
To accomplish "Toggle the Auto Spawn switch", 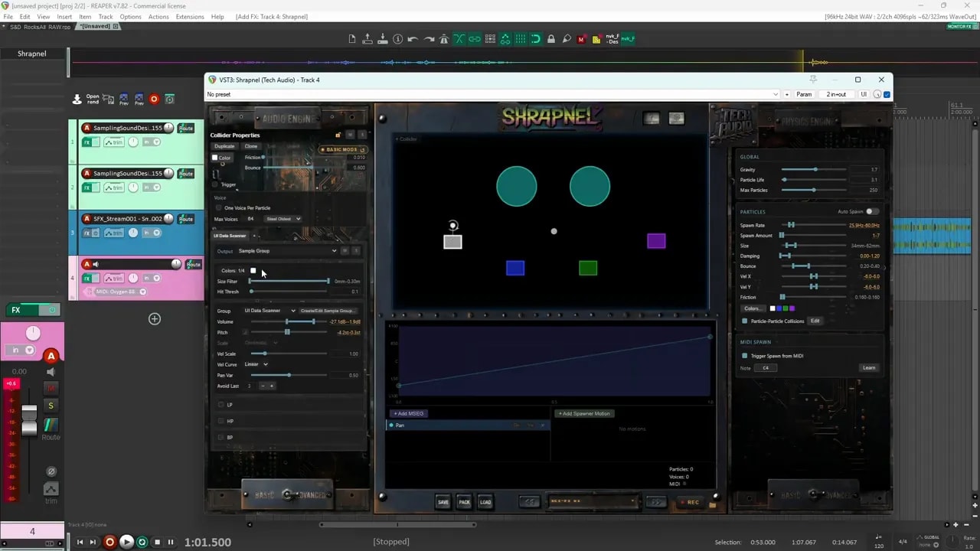I will click(871, 211).
